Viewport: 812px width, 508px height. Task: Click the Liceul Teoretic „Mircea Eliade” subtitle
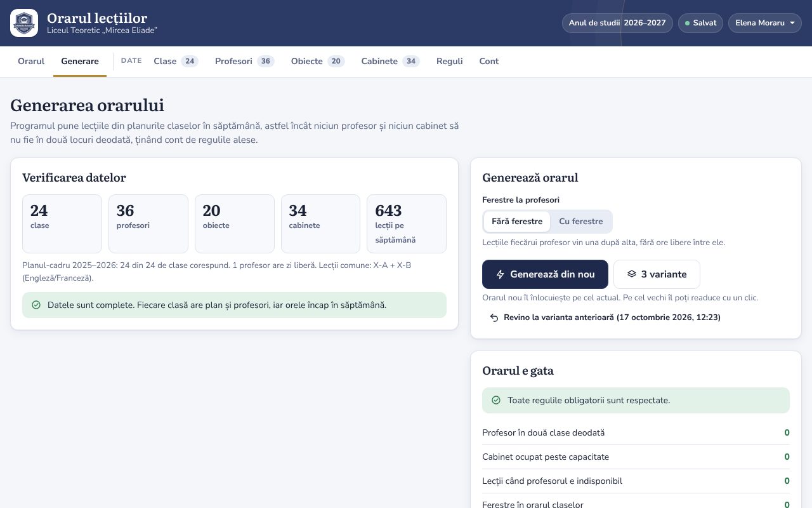pos(102,30)
